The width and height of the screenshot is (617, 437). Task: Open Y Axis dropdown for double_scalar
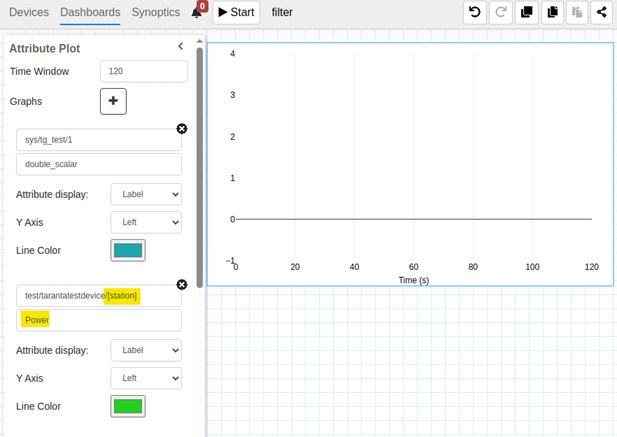(146, 222)
